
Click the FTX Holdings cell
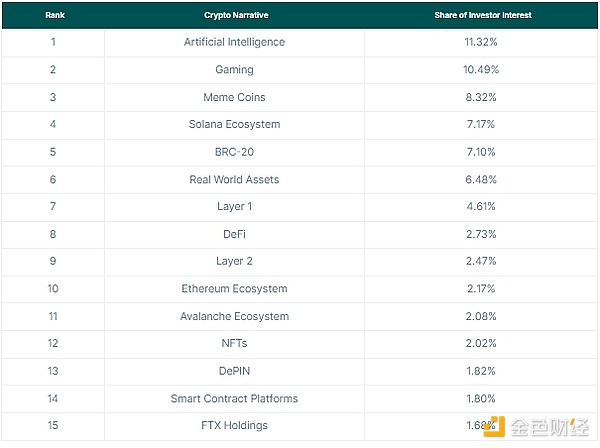point(234,425)
